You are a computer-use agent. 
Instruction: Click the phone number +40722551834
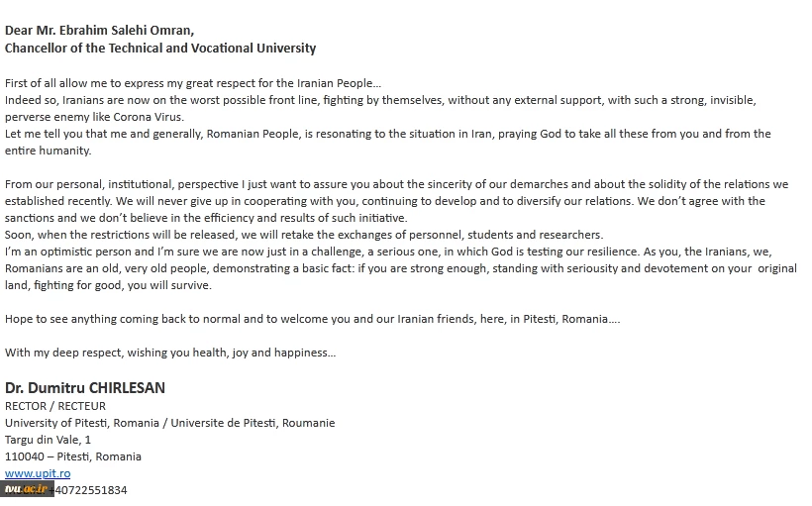click(91, 490)
